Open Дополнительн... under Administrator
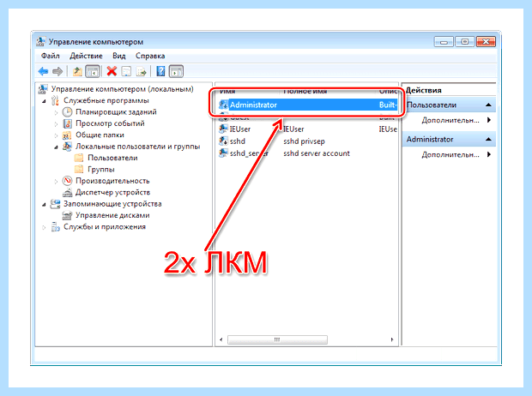Image resolution: width=532 pixels, height=396 pixels. pyautogui.click(x=450, y=154)
